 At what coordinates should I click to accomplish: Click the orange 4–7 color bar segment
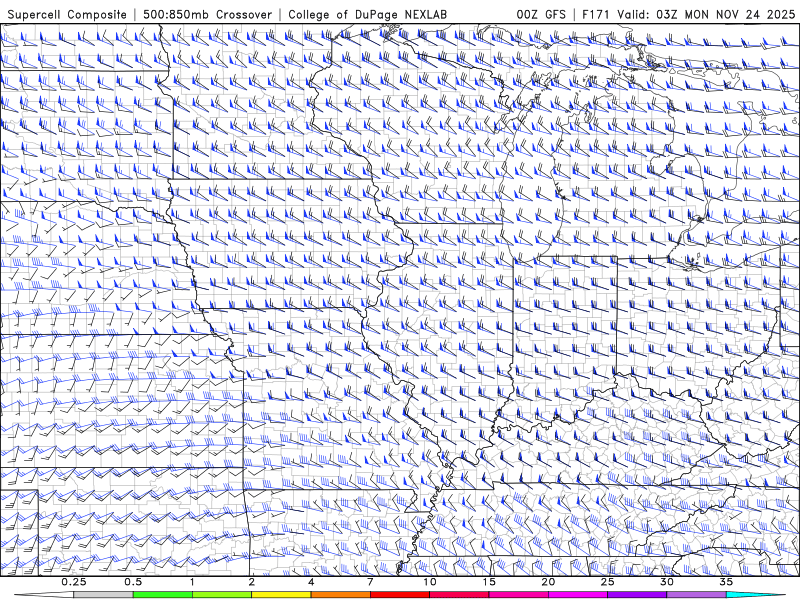click(340, 595)
